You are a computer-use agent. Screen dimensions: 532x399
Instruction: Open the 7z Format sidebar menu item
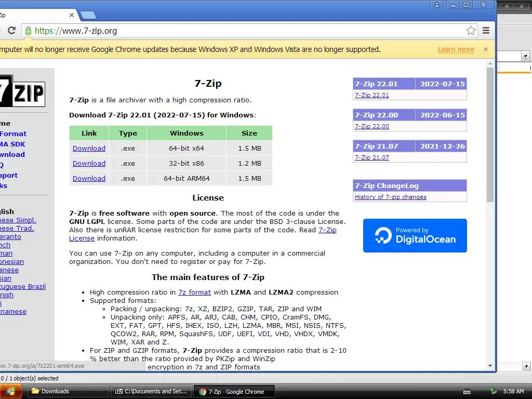point(13,134)
